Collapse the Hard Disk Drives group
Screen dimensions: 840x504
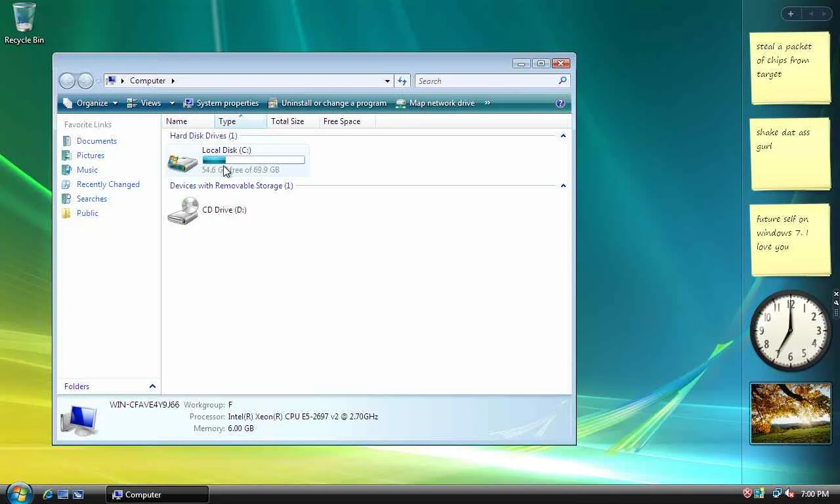point(562,136)
